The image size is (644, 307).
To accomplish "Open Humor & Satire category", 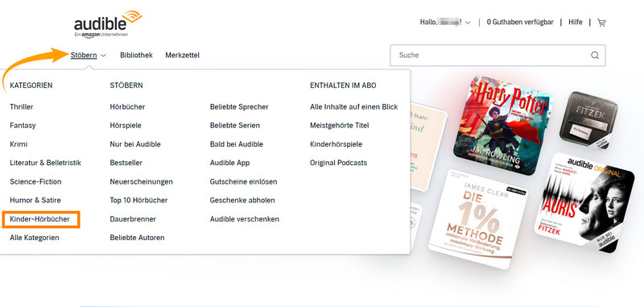I will pyautogui.click(x=35, y=200).
